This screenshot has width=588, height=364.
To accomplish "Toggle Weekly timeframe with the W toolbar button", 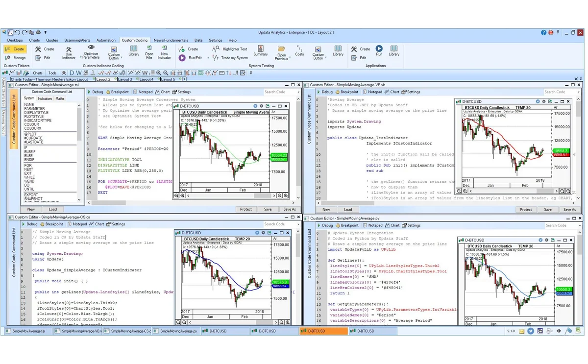I will (78, 73).
